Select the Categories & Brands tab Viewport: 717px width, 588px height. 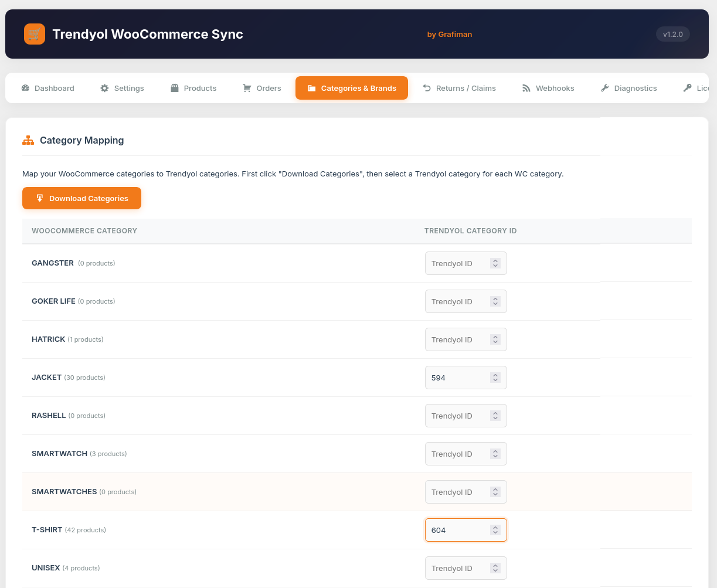click(352, 88)
